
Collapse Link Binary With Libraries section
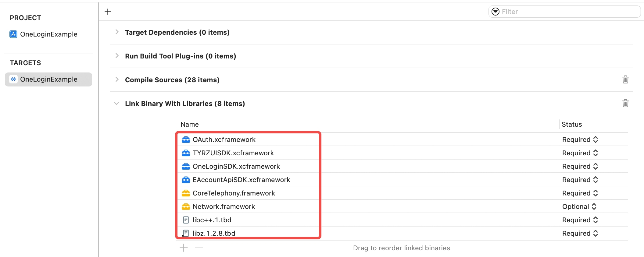116,104
